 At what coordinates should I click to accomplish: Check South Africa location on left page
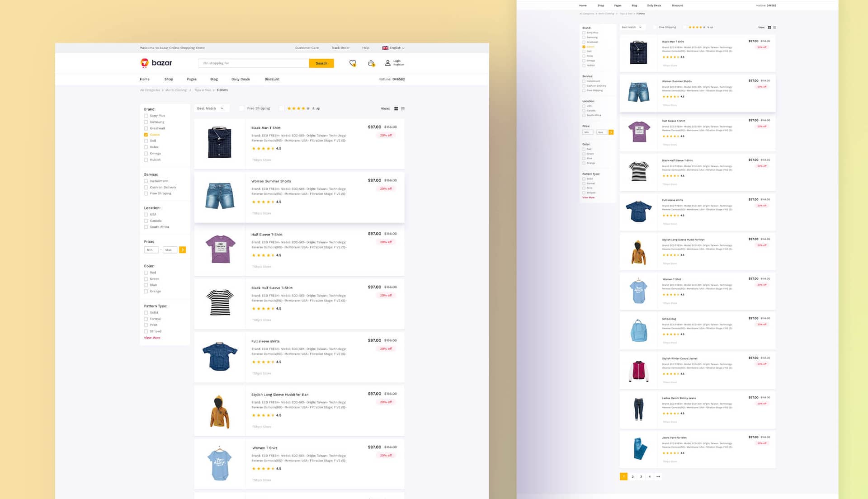point(146,227)
